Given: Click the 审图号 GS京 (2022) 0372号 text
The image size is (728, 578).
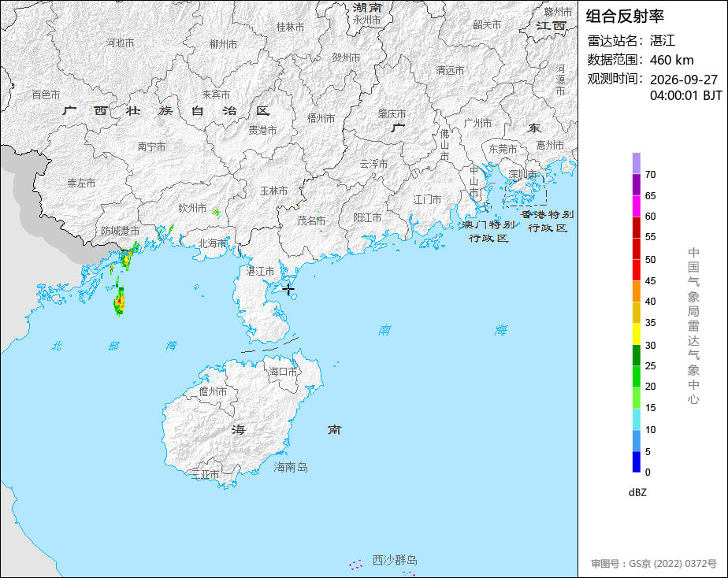Looking at the screenshot, I should point(654,564).
